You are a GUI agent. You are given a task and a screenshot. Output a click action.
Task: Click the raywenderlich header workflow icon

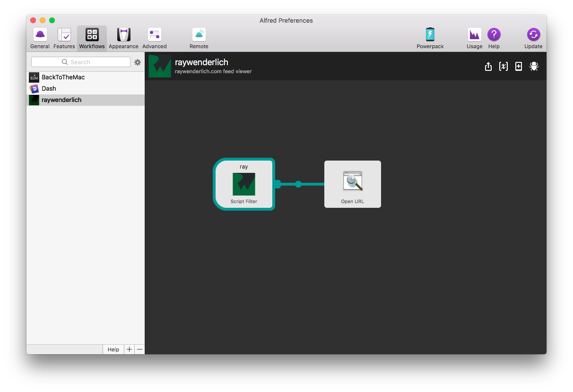point(160,66)
